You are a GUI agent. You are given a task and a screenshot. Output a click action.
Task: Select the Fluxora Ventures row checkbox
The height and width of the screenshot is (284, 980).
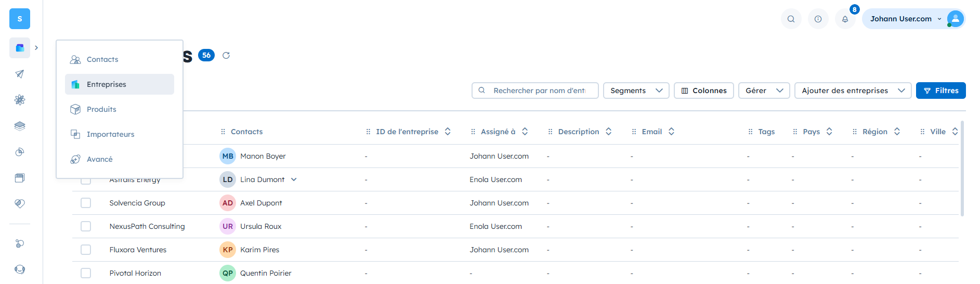(x=86, y=250)
